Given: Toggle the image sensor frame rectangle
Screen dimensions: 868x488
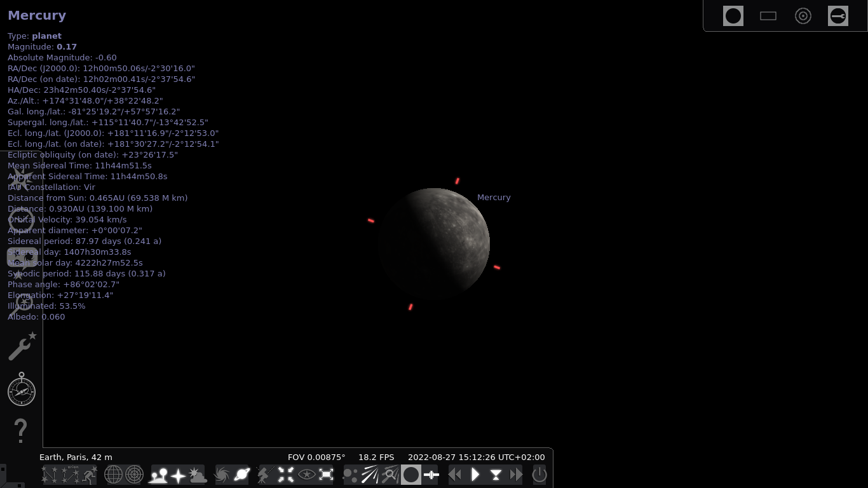Looking at the screenshot, I should click(x=768, y=16).
